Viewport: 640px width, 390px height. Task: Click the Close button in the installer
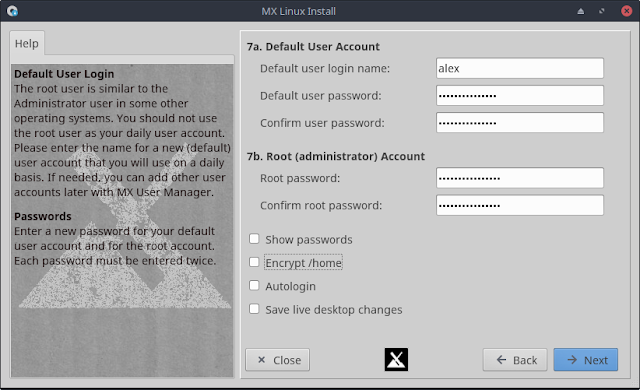tap(278, 360)
